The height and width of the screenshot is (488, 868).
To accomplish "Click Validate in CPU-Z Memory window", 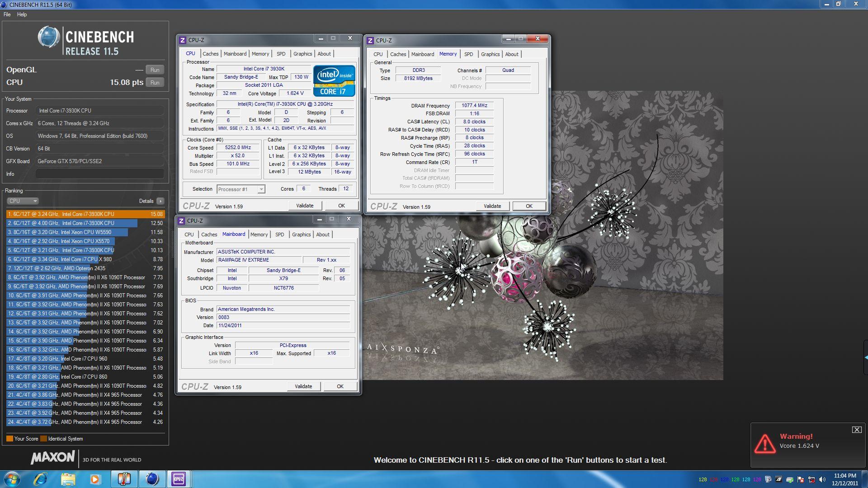I will [x=492, y=206].
